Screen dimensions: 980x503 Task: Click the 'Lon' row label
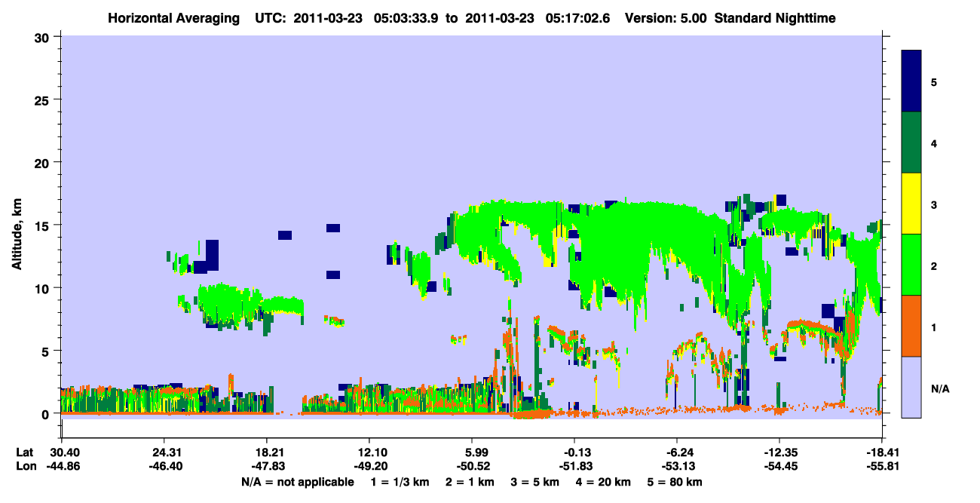(25, 467)
